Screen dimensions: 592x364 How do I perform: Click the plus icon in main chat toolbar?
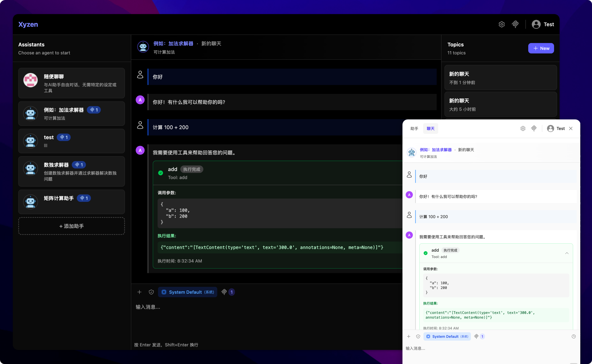139,292
